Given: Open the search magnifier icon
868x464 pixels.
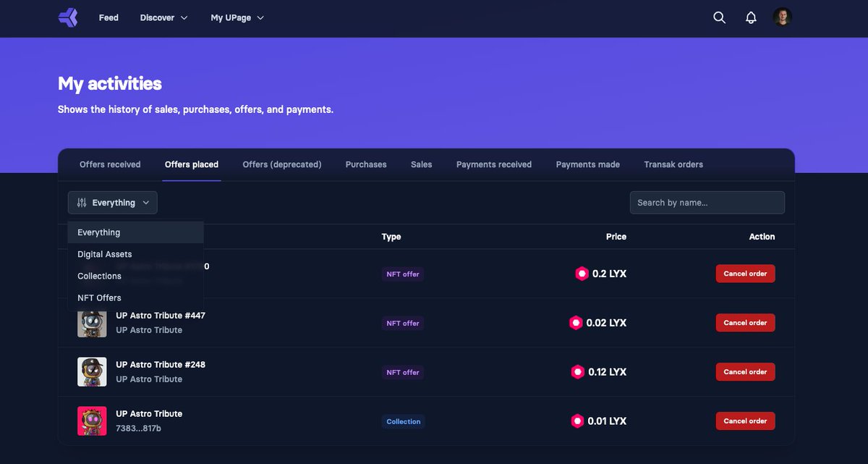Looking at the screenshot, I should tap(719, 17).
